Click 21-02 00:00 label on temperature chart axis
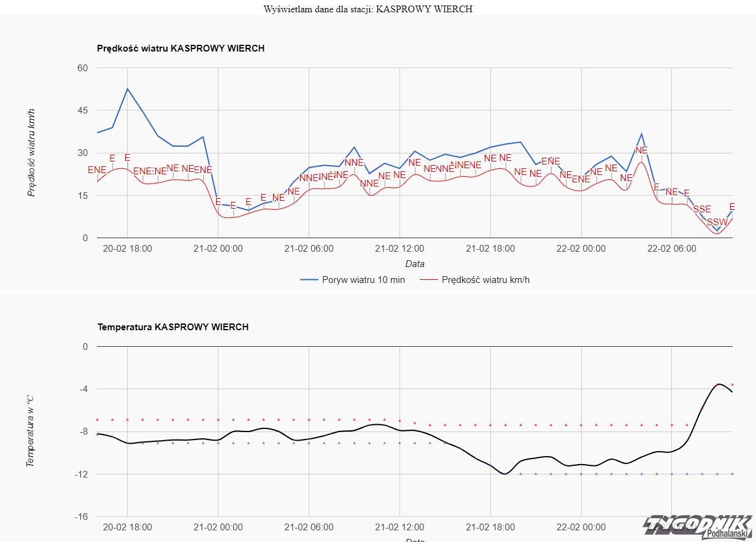 coord(218,527)
